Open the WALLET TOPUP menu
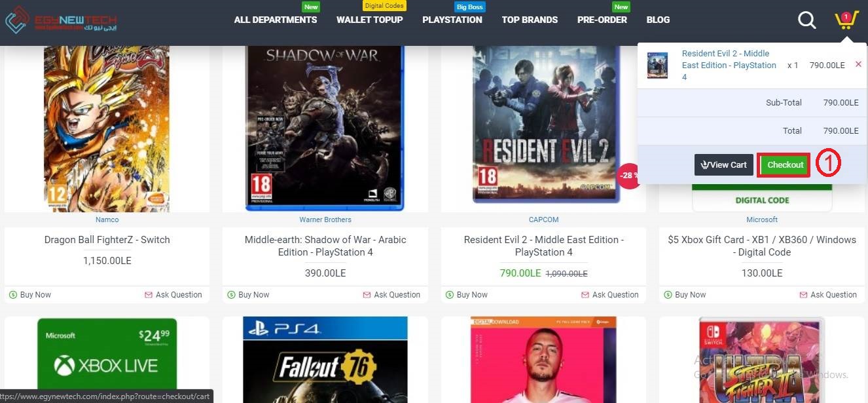This screenshot has height=403, width=868. (x=370, y=20)
